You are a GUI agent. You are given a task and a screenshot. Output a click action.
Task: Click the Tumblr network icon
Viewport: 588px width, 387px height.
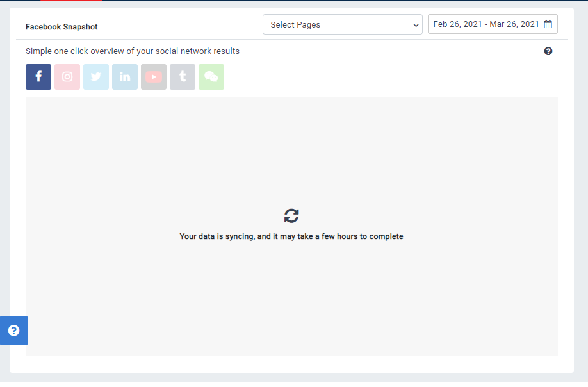(183, 77)
